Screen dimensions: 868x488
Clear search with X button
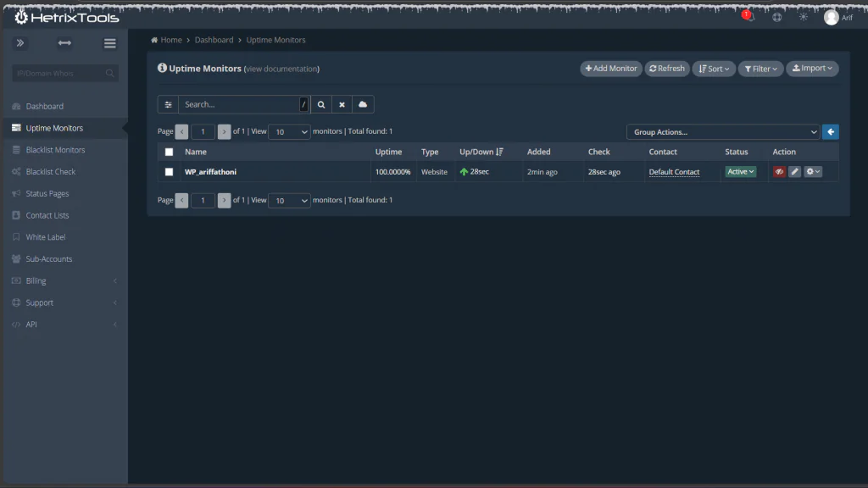click(x=342, y=104)
